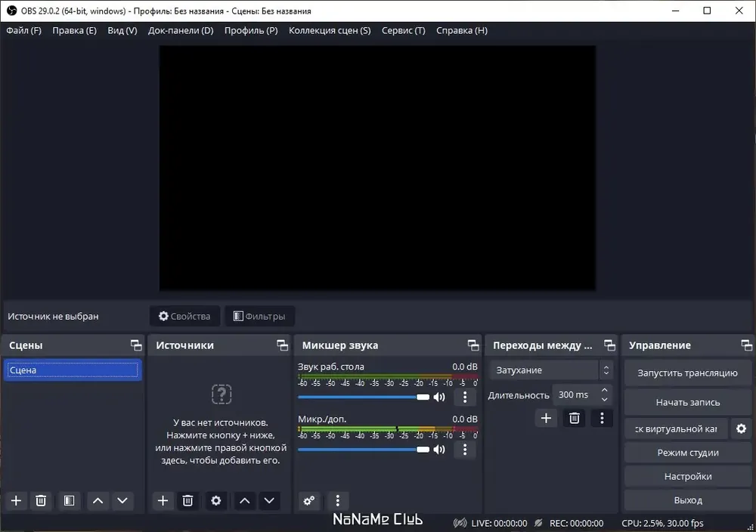Start the stream via Запустить трансляцию
Screen dimensions: 756x532
[687, 373]
